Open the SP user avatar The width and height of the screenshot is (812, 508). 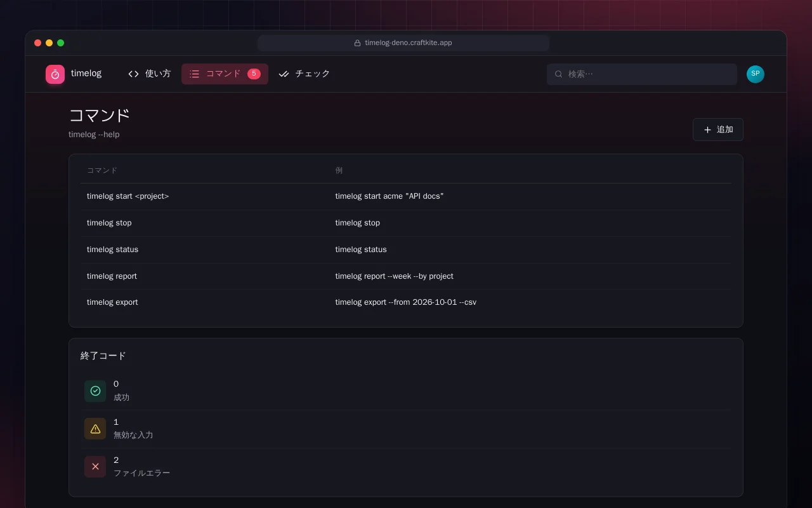tap(756, 74)
